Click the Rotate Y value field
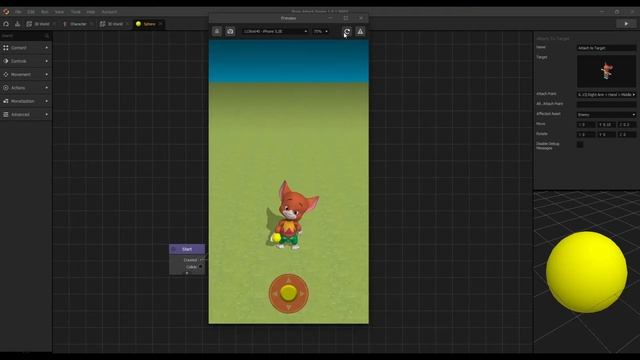 pos(607,134)
